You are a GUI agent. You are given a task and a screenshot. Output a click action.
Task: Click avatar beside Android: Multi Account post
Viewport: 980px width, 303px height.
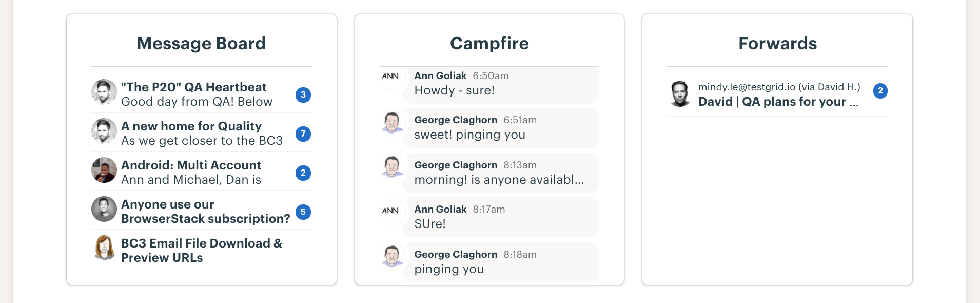(104, 170)
